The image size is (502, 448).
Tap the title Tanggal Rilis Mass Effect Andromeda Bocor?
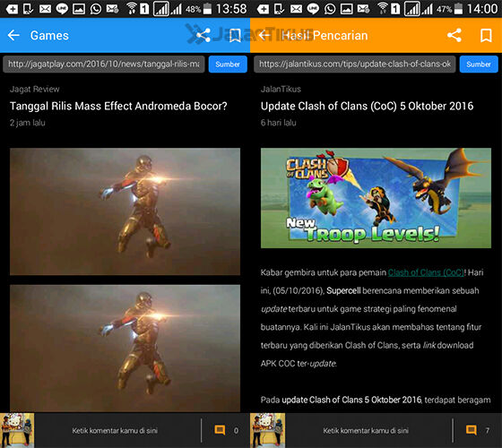[118, 106]
